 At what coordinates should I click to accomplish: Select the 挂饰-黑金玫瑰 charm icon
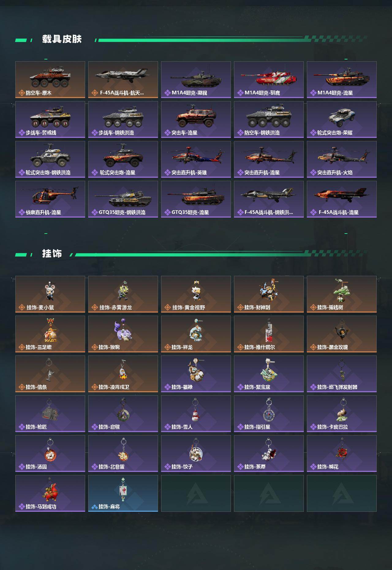pyautogui.click(x=341, y=330)
